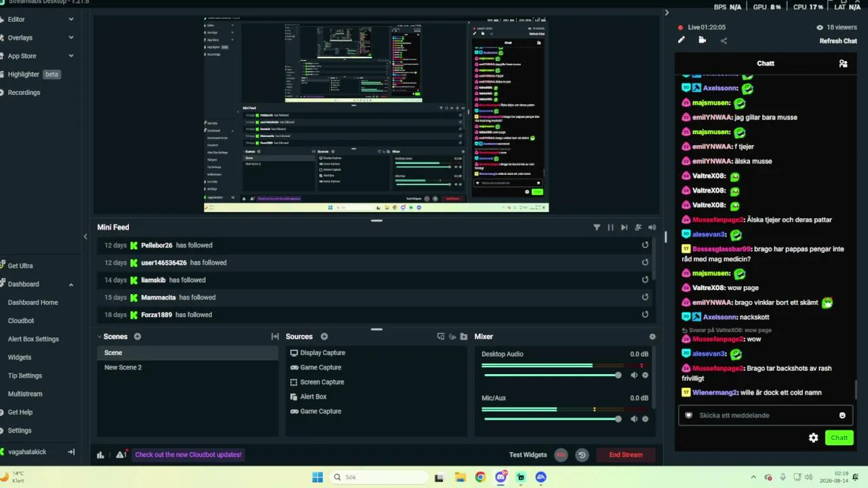
Task: Log out using the arrow beside vagahatakick
Action: pos(71,452)
